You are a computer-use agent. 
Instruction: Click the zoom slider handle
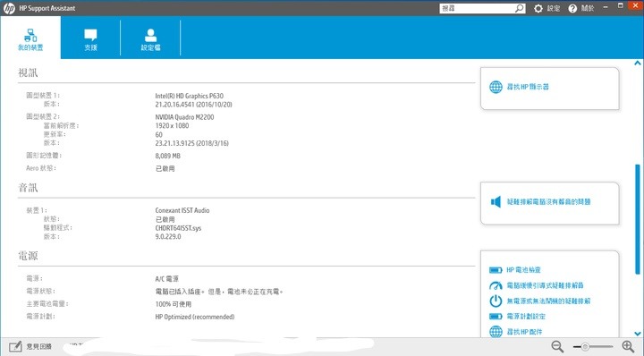[585, 347]
